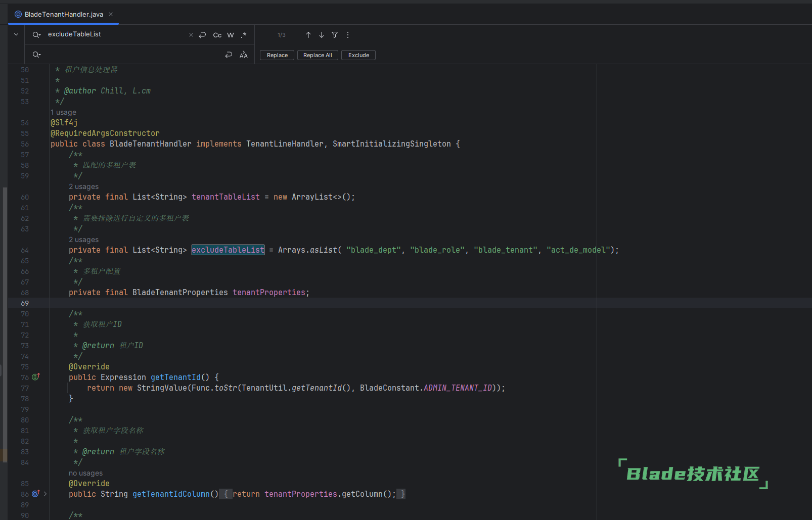Click into the replace text field
812x520 pixels.
131,55
